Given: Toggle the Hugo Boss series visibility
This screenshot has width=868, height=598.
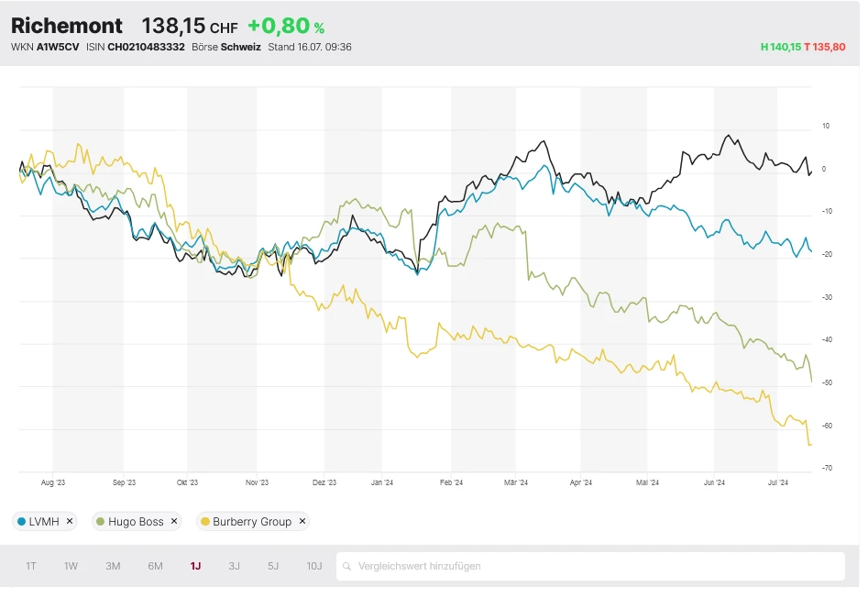Looking at the screenshot, I should point(133,521).
